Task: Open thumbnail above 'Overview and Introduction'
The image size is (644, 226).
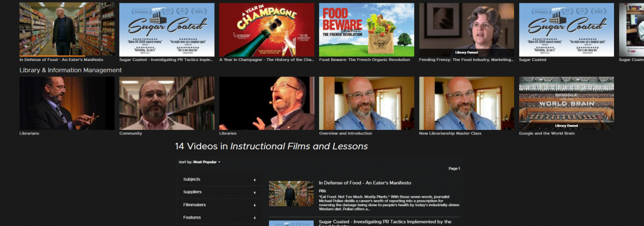Action: click(x=367, y=103)
